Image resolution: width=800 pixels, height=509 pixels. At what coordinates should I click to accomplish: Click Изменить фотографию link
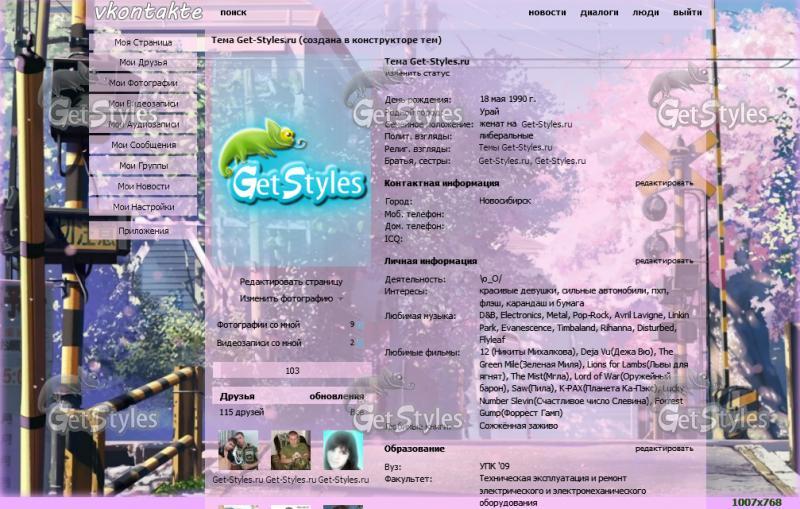(x=286, y=299)
